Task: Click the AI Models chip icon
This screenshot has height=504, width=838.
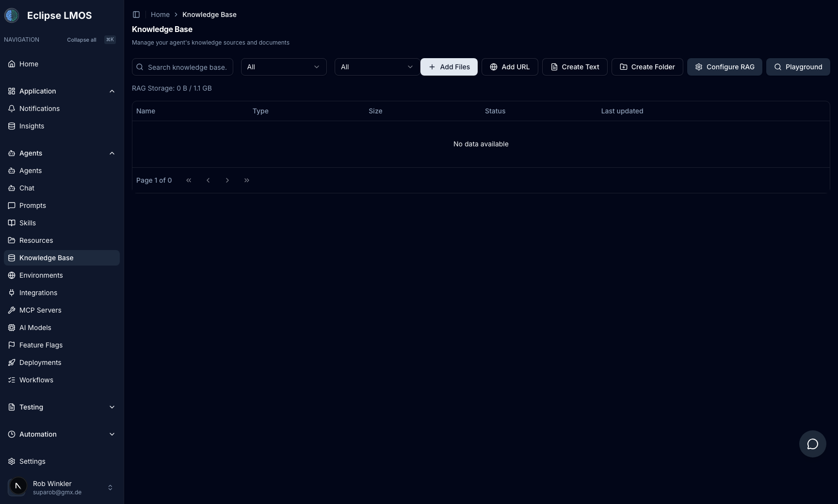Action: click(x=12, y=328)
